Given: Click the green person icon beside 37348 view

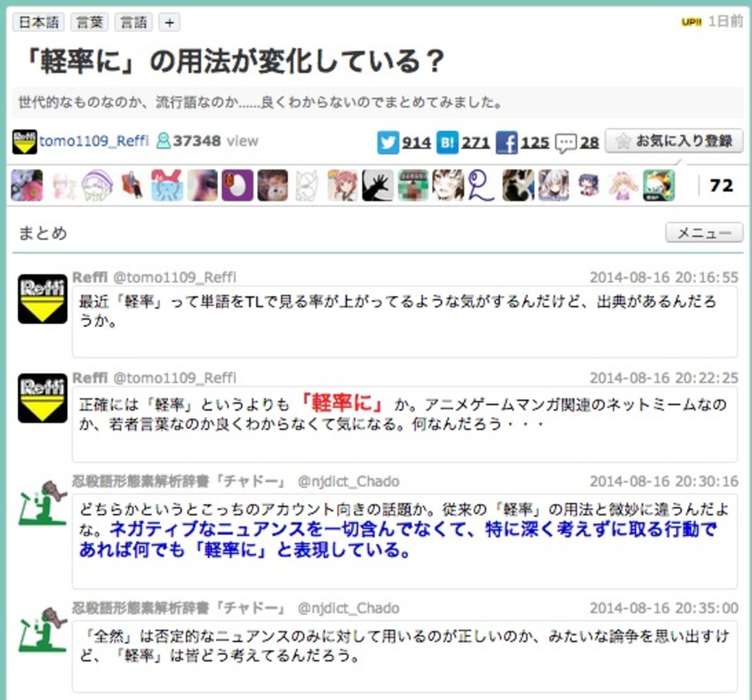Looking at the screenshot, I should (x=164, y=141).
